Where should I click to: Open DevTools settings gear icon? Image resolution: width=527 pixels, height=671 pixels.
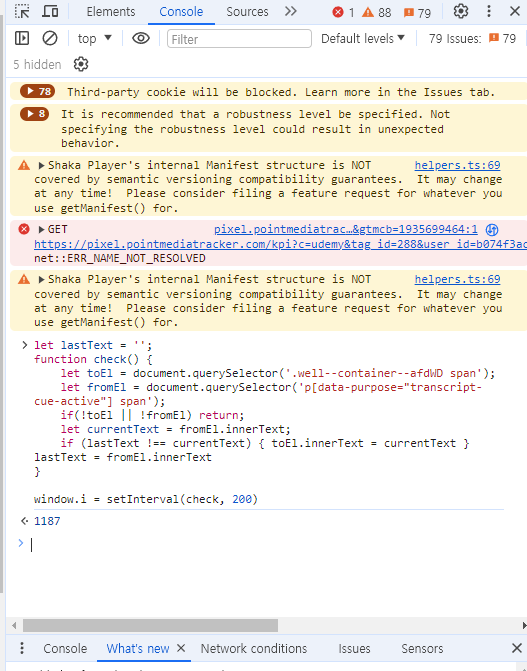(461, 12)
